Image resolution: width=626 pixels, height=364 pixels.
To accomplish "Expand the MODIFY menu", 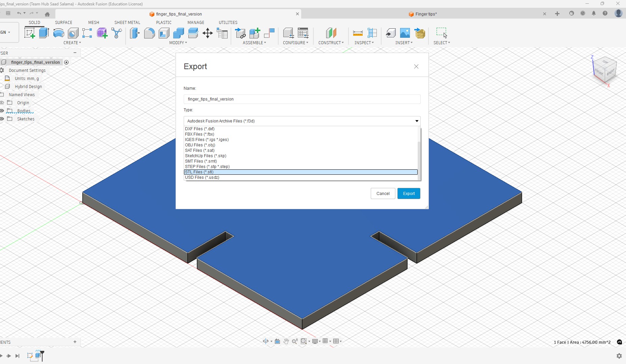I will pyautogui.click(x=178, y=43).
